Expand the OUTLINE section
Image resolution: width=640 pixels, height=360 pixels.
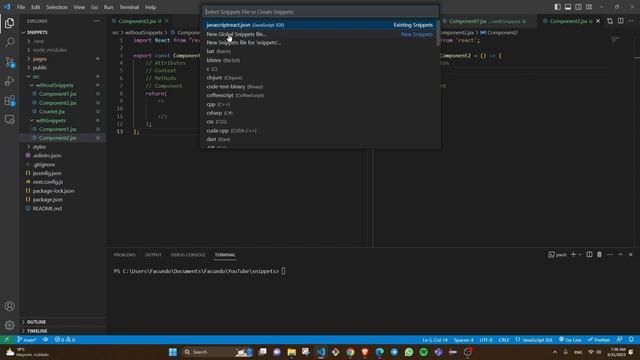62,322
